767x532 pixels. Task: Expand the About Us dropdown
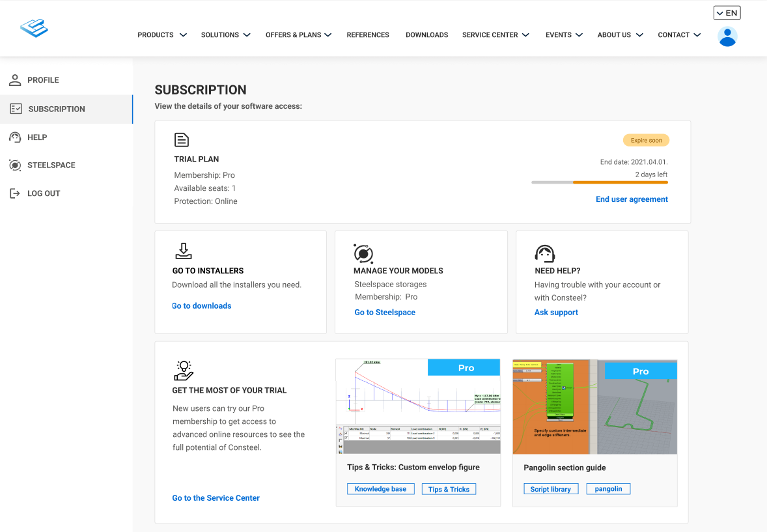point(621,35)
